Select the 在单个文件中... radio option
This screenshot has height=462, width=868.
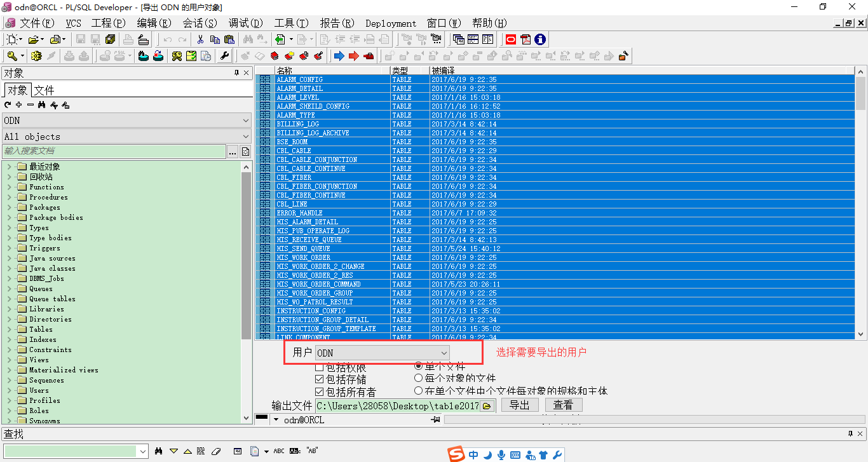pos(419,391)
